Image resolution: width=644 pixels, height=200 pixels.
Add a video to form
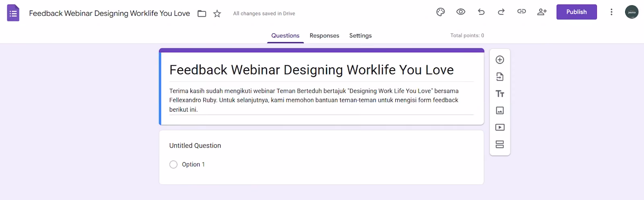pos(500,127)
